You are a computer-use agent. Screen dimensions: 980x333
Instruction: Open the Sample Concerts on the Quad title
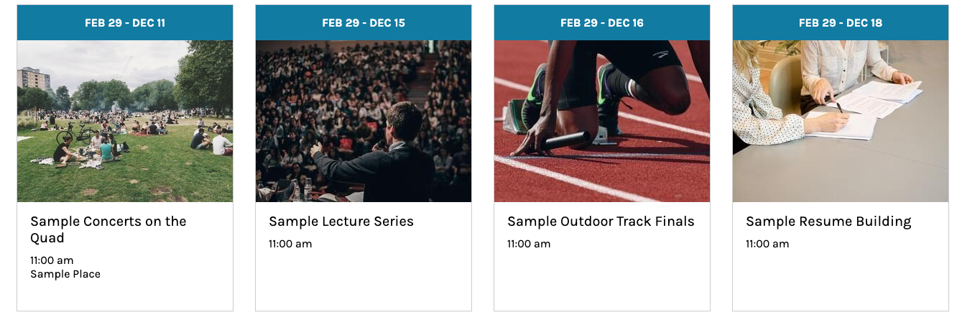[x=108, y=229]
